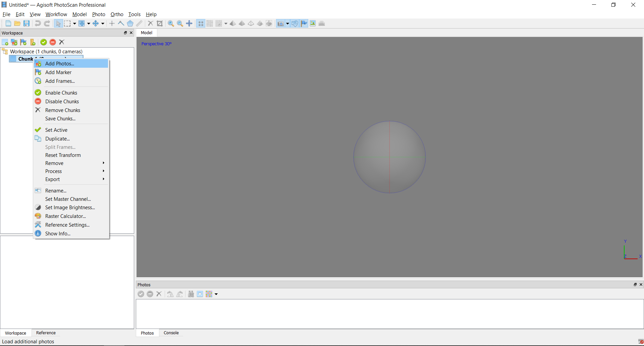Viewport: 644px width, 346px height.
Task: Click the Save project icon
Action: (26, 23)
